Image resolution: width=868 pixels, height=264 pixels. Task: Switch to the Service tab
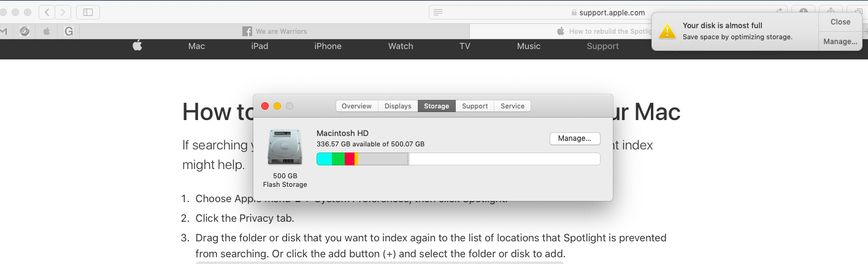point(512,106)
